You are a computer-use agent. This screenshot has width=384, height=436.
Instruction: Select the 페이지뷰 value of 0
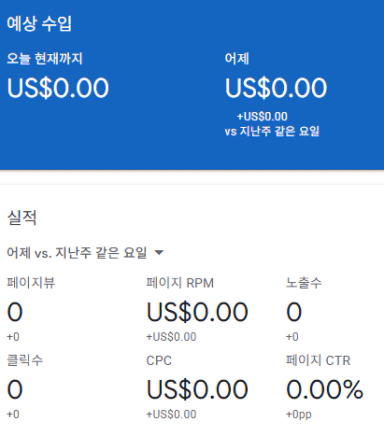tap(15, 312)
